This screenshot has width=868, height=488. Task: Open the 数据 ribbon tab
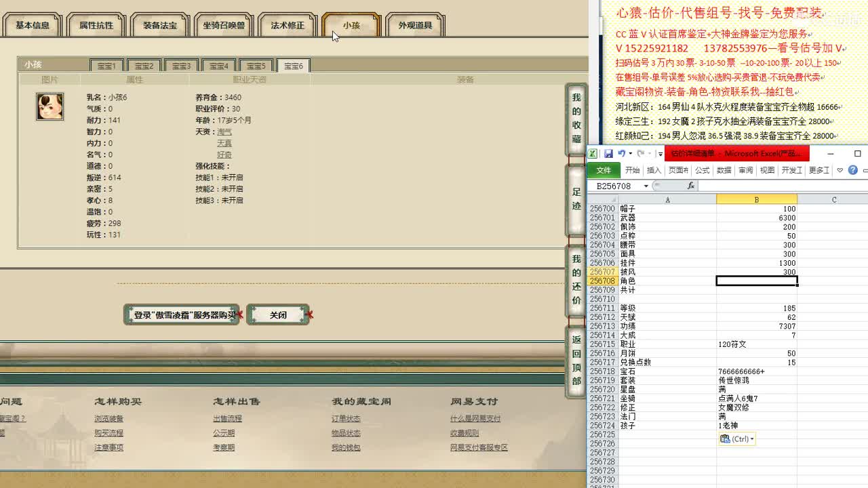click(x=724, y=170)
